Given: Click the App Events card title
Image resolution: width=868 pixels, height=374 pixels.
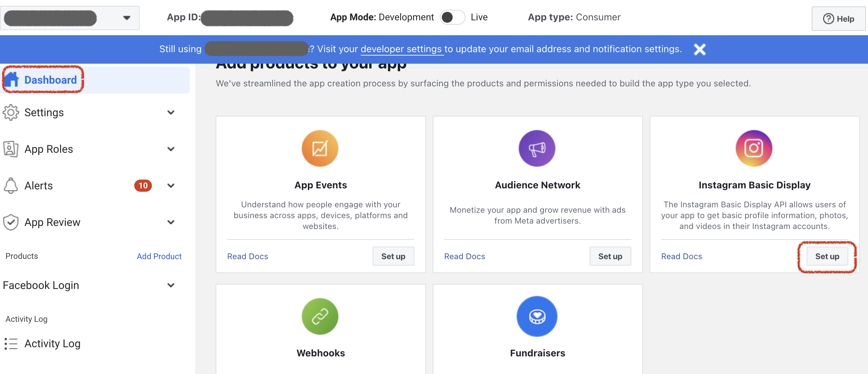Looking at the screenshot, I should [x=321, y=185].
